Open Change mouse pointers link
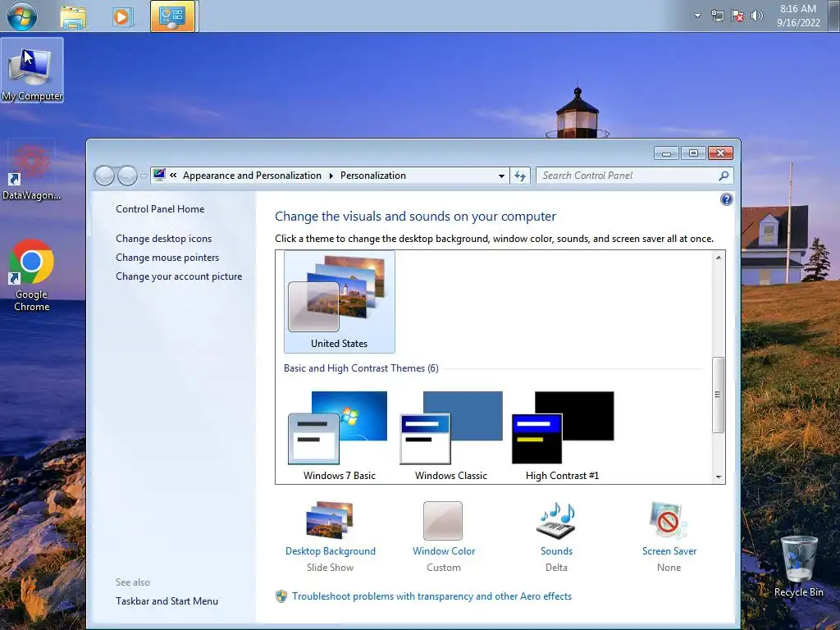840x630 pixels. tap(167, 257)
